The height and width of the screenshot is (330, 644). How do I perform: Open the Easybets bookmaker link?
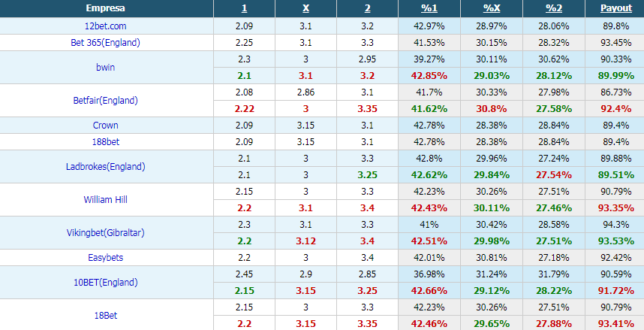(106, 258)
